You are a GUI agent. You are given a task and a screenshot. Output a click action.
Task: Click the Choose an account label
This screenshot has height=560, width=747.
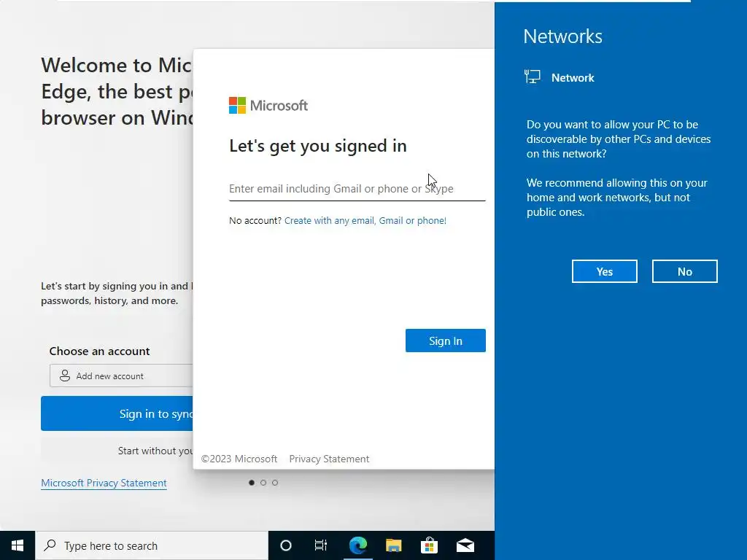point(99,351)
